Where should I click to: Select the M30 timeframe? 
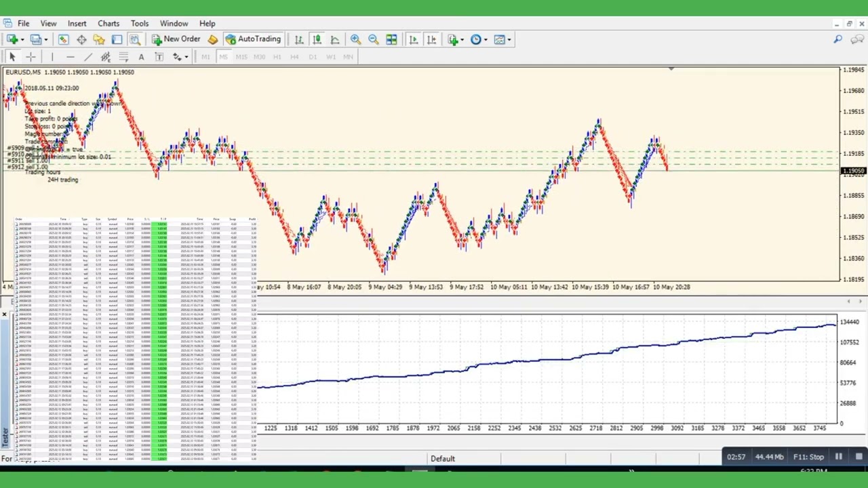[x=259, y=57]
